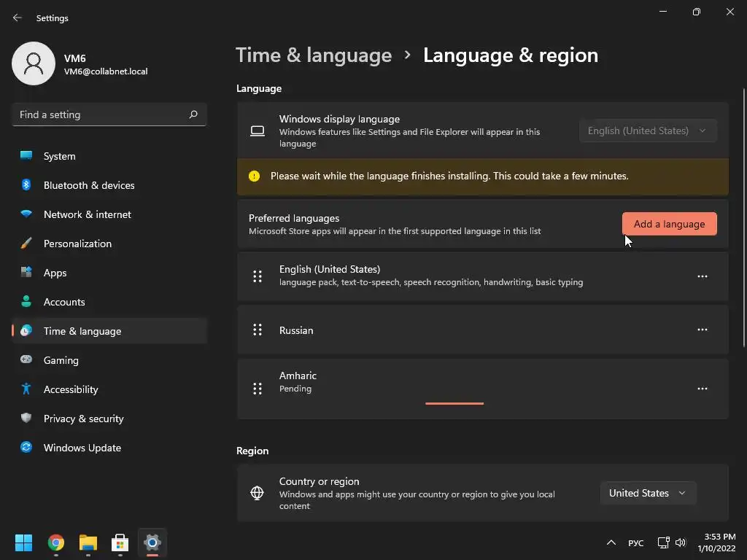Open File Explorer from taskbar

pyautogui.click(x=88, y=542)
